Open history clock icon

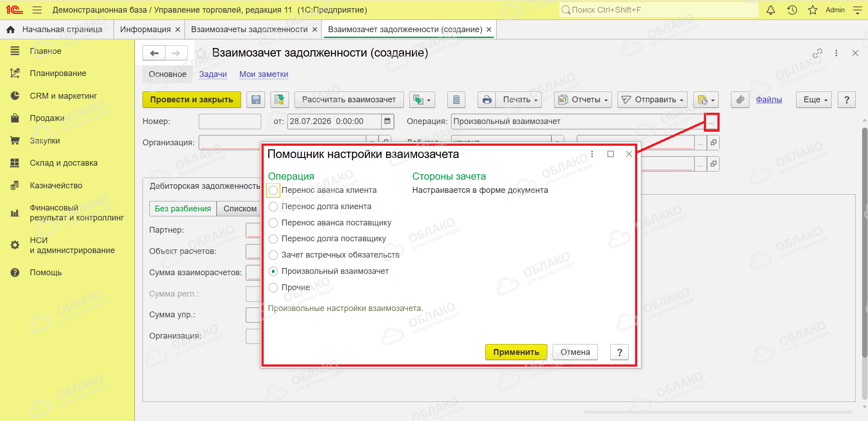click(792, 10)
